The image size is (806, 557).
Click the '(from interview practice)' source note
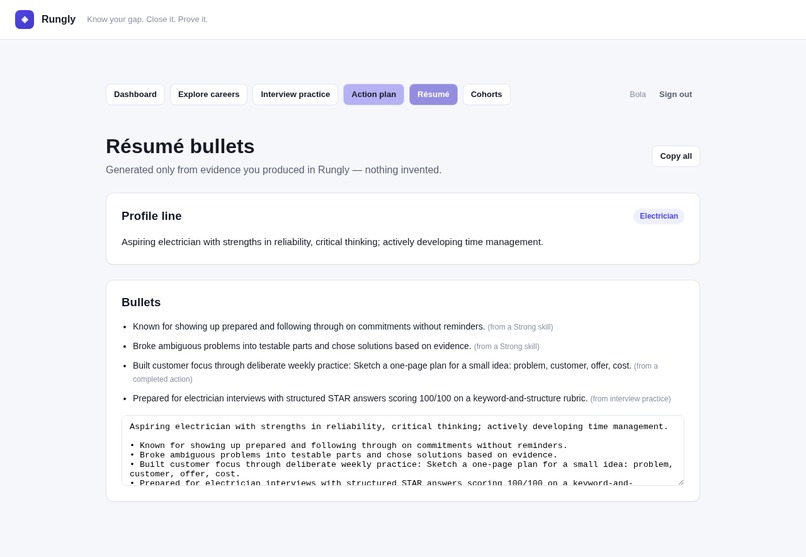tap(630, 399)
